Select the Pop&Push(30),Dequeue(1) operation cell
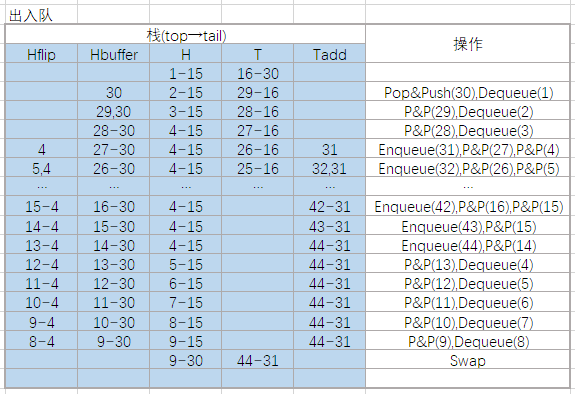The width and height of the screenshot is (575, 394). pos(468,92)
